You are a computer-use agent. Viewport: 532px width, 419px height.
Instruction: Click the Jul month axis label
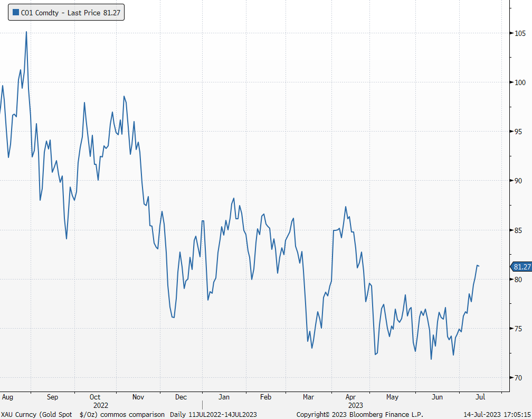[x=480, y=397]
